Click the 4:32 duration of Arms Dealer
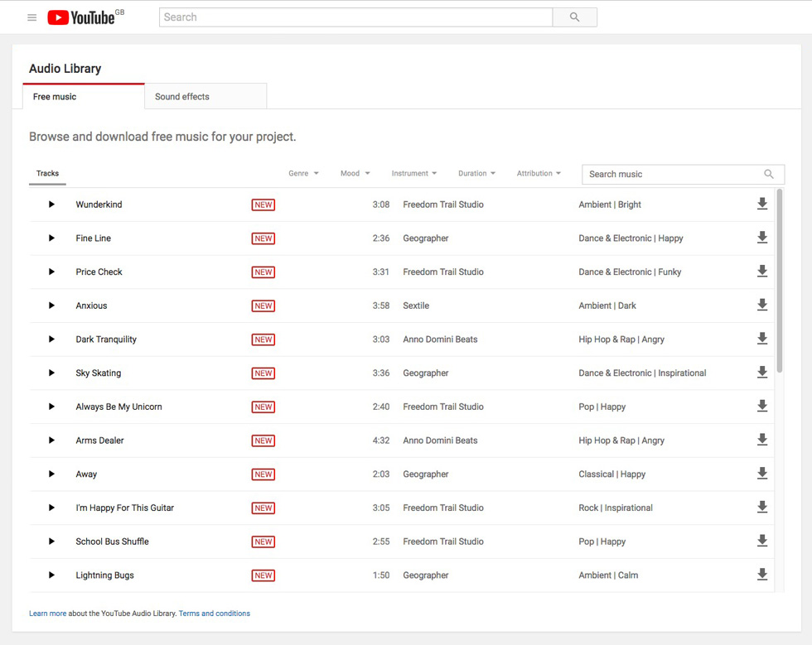This screenshot has width=812, height=645. point(381,440)
